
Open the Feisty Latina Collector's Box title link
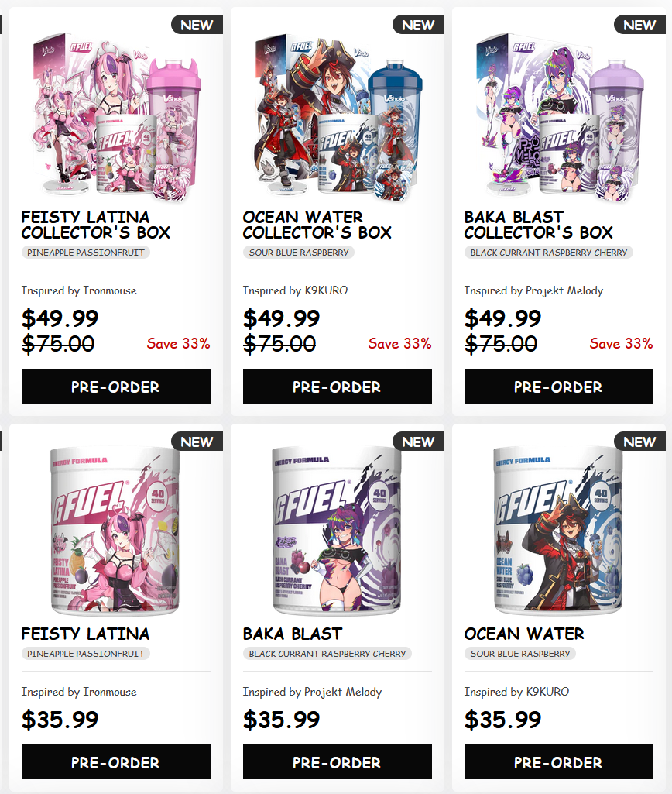point(96,225)
